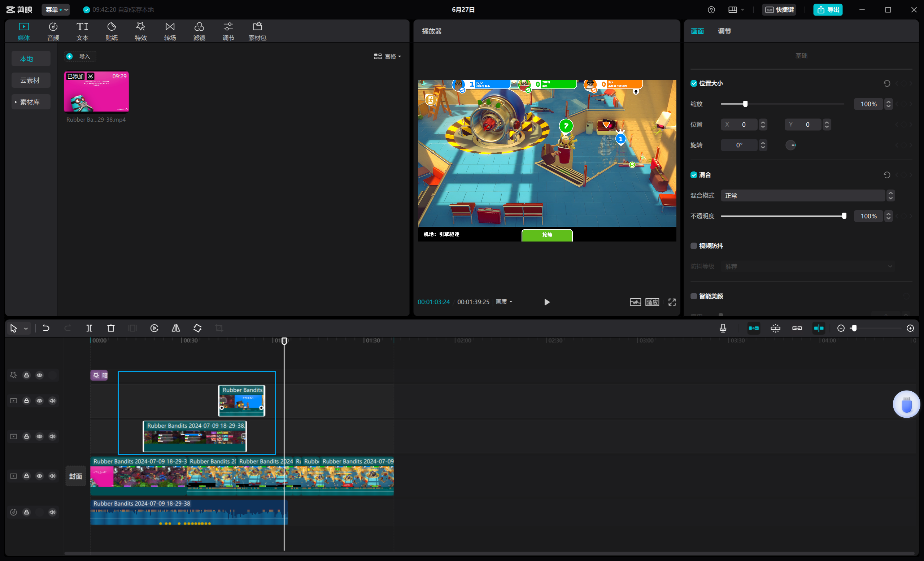This screenshot has height=561, width=924.
Task: Click the 封面 cover button
Action: 75,476
